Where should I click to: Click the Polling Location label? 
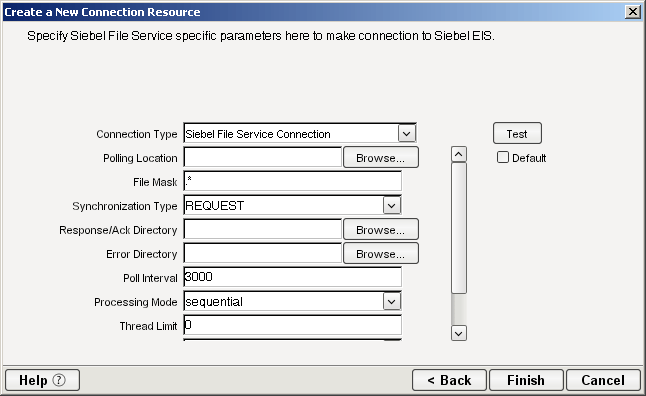coord(140,158)
